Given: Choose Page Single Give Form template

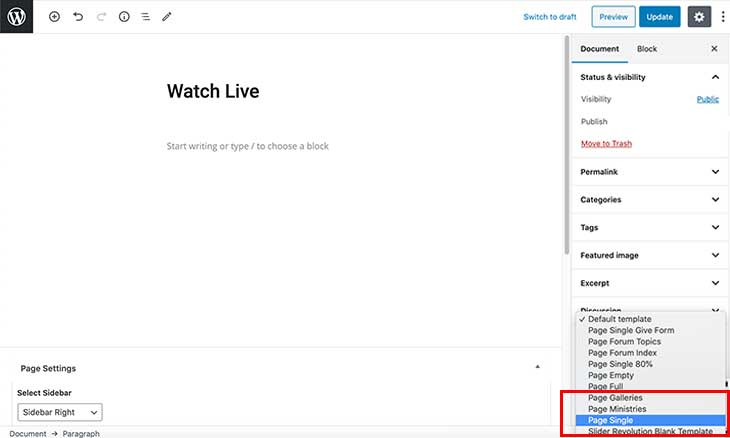Looking at the screenshot, I should pos(650,330).
